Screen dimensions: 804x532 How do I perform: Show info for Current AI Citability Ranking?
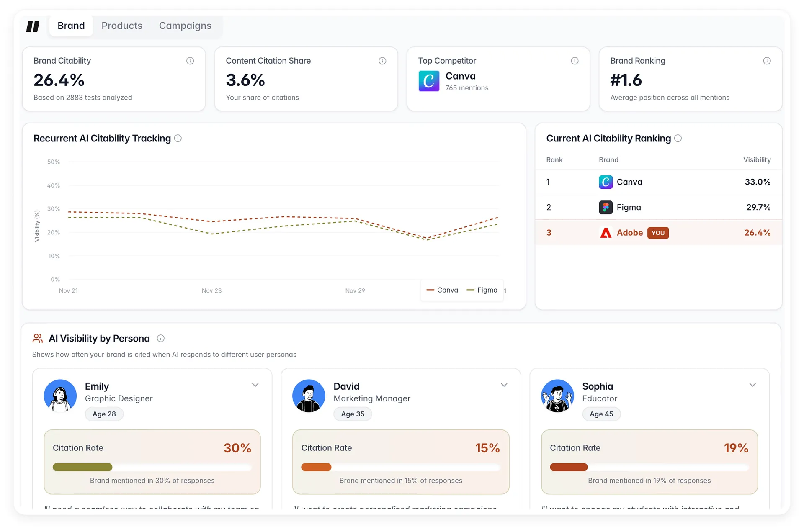[x=678, y=138]
